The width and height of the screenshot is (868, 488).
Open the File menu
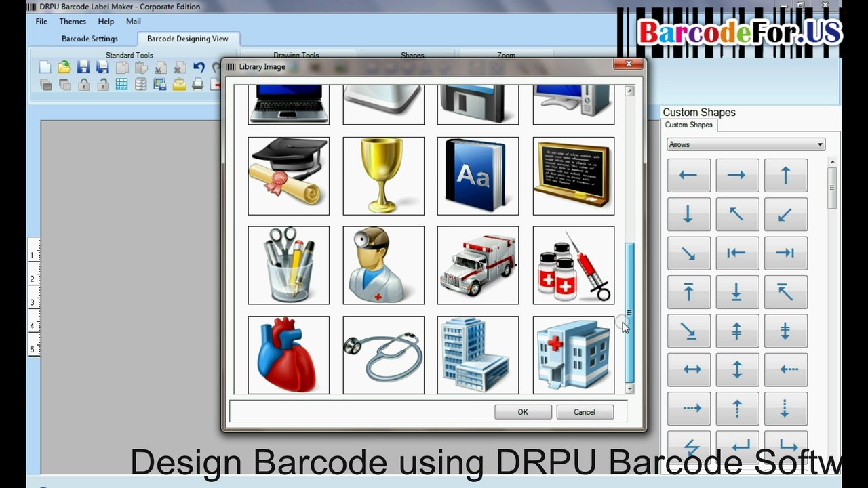click(x=41, y=21)
